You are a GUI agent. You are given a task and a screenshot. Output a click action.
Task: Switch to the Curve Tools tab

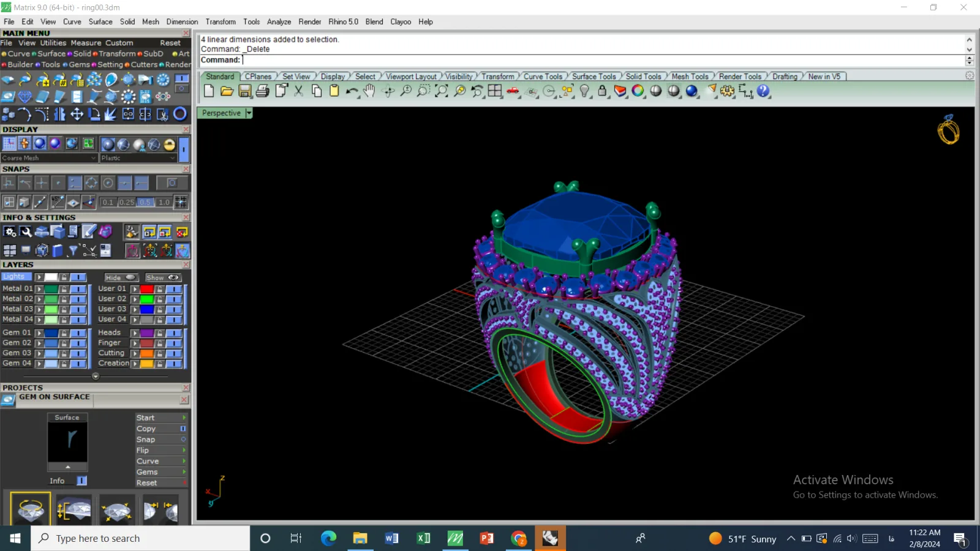coord(543,77)
